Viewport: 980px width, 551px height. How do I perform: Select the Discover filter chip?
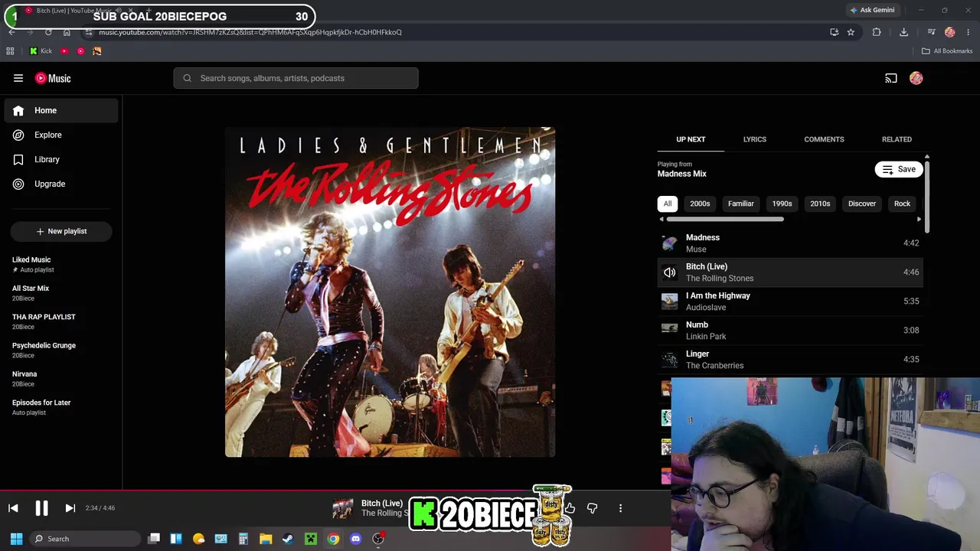(x=862, y=204)
